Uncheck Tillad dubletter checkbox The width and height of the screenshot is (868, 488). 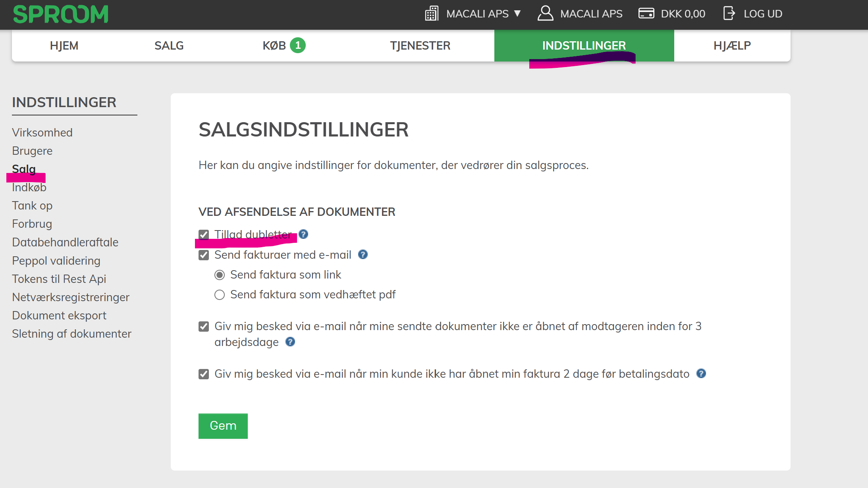point(204,235)
